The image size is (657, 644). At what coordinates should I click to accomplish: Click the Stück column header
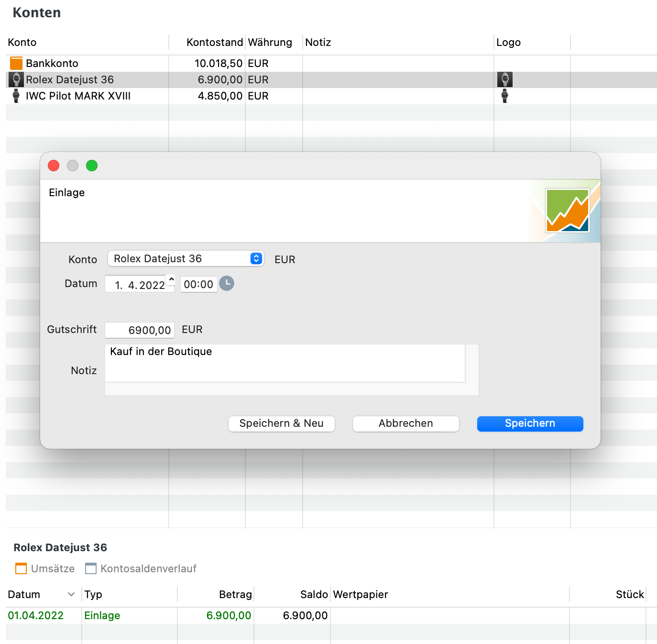[x=608, y=594]
